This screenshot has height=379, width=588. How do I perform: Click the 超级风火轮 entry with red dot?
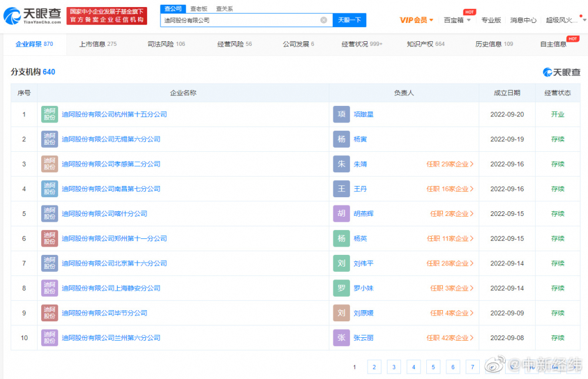[560, 19]
